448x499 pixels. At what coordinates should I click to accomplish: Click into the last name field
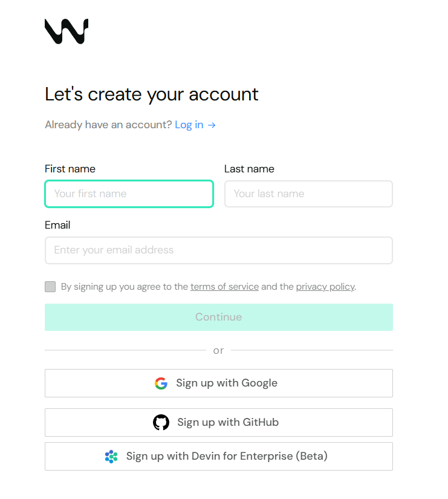coord(308,194)
